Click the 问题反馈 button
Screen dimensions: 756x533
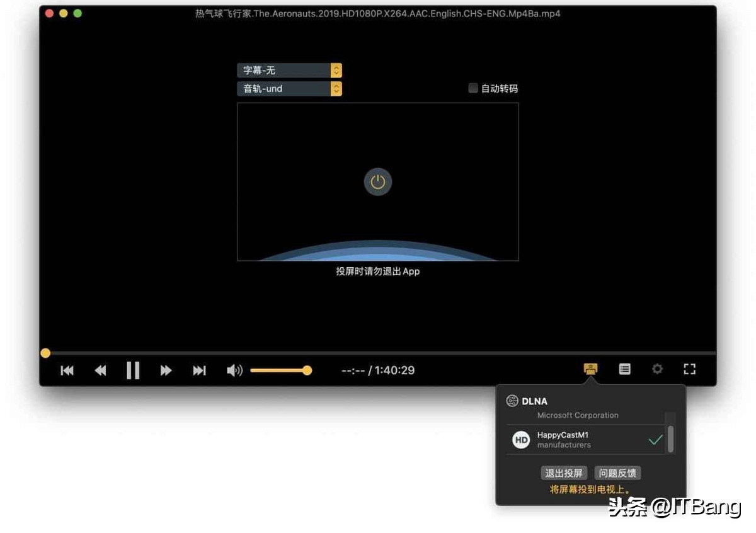point(617,473)
